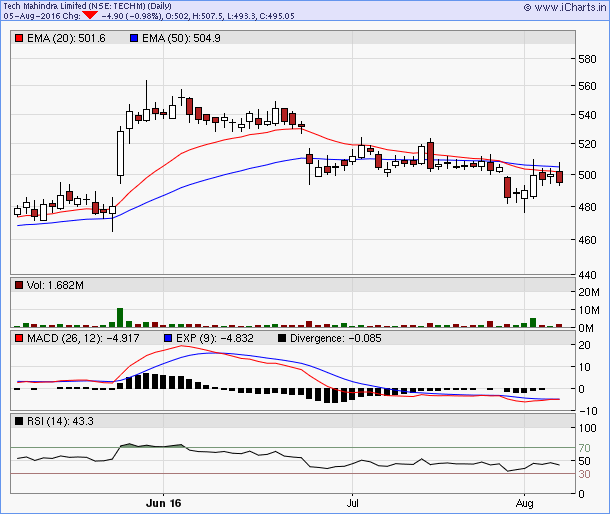Click the black RSI (14) legend swatch
This screenshot has width=610, height=514.
click(x=19, y=421)
